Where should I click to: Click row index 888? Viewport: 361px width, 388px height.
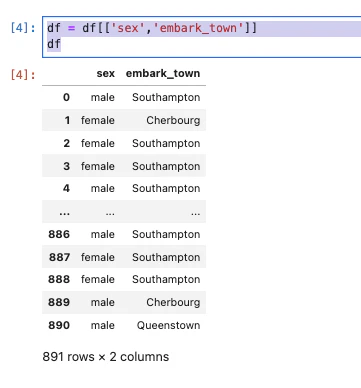59,279
